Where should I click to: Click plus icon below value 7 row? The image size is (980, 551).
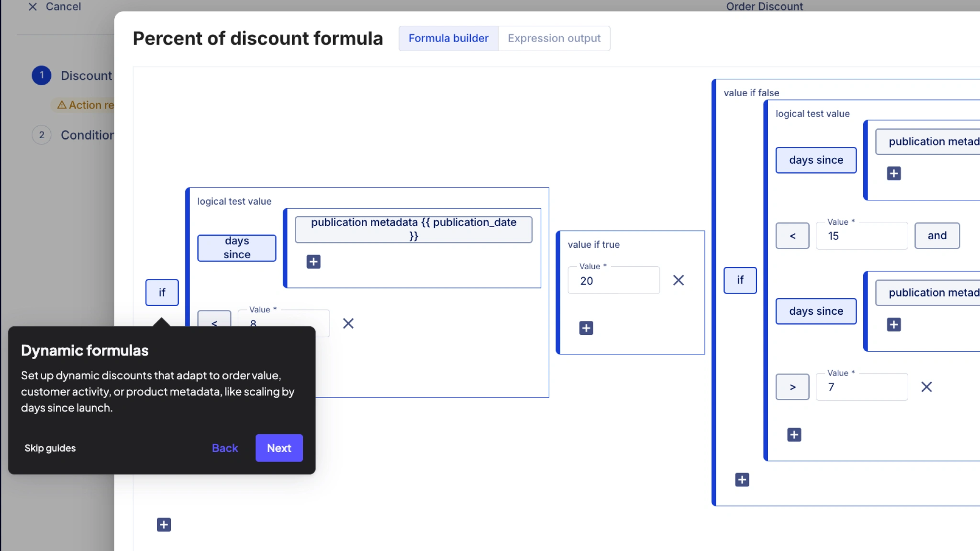(794, 435)
